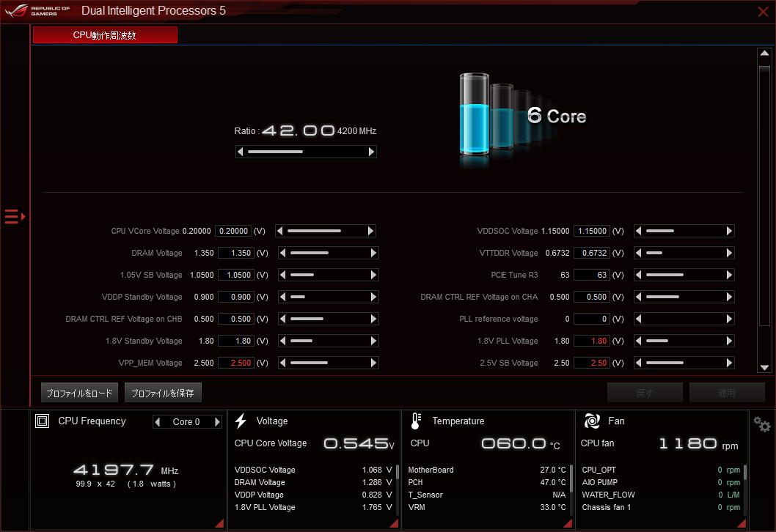Open the side menu hamburger icon
The width and height of the screenshot is (776, 532).
coord(15,216)
